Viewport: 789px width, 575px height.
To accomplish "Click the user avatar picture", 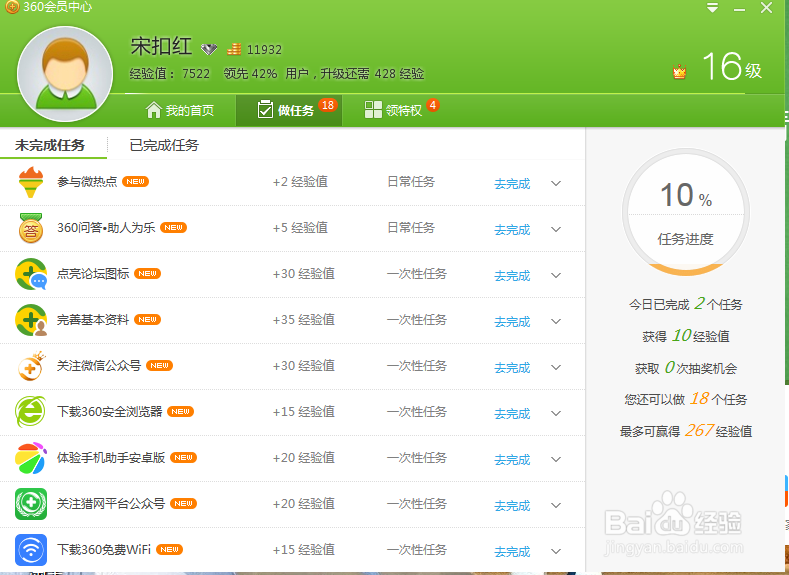I will click(65, 74).
